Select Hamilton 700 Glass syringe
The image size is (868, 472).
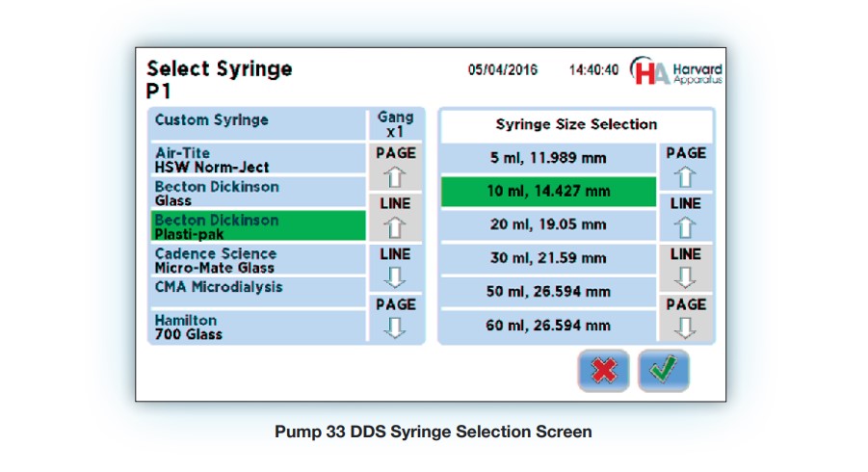tap(256, 327)
